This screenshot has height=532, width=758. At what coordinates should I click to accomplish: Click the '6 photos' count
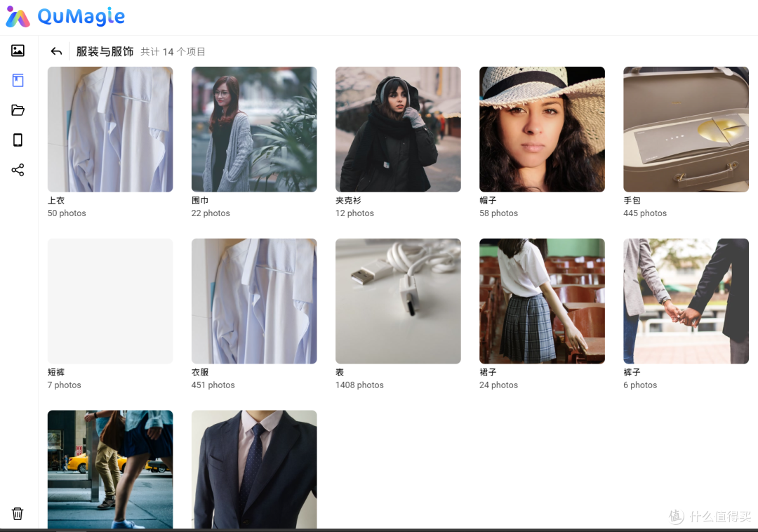[640, 385]
